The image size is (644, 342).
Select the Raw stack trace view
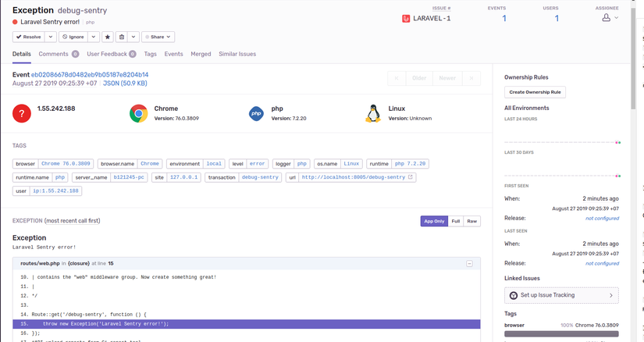click(472, 221)
